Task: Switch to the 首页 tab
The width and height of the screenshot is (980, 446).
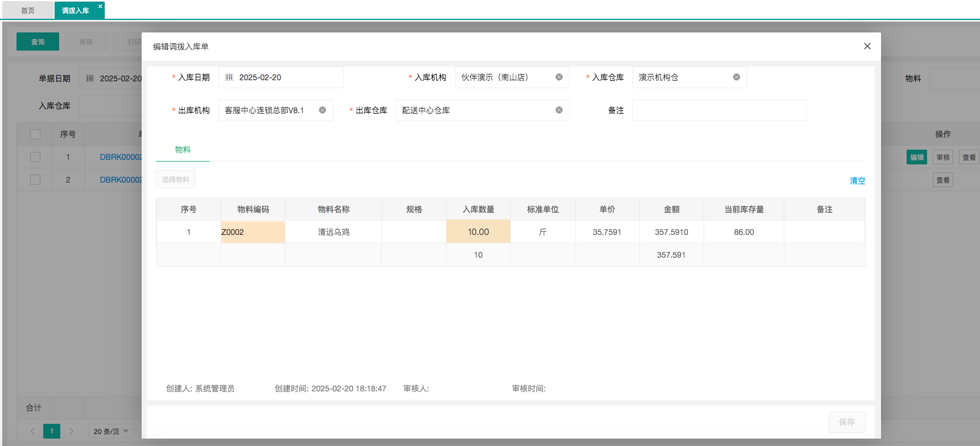Action: 28,10
